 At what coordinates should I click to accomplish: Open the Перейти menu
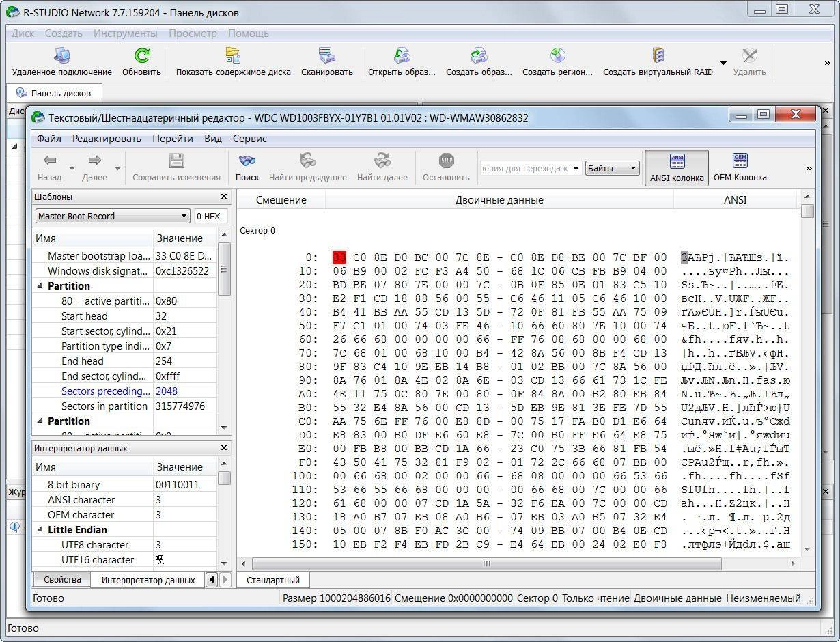pos(173,139)
